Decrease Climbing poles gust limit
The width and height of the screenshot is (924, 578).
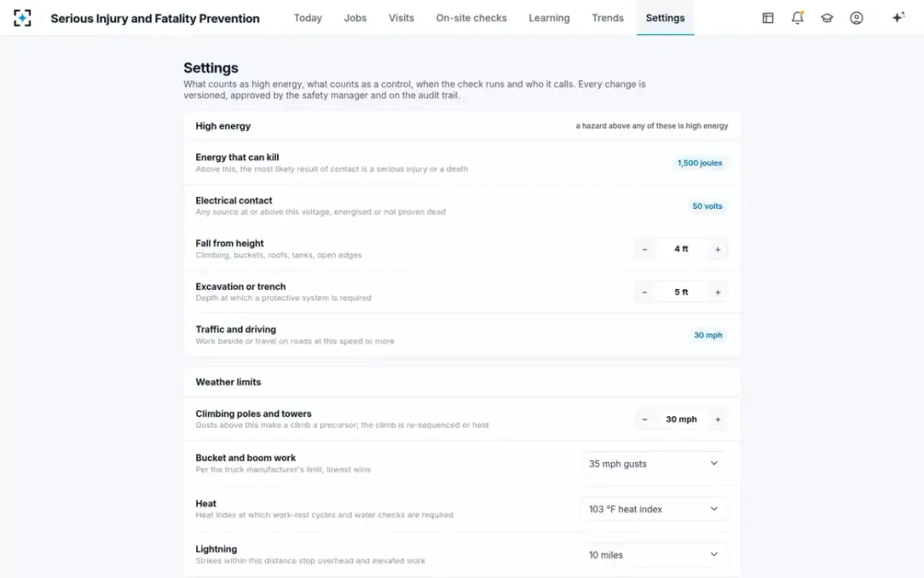coord(644,419)
